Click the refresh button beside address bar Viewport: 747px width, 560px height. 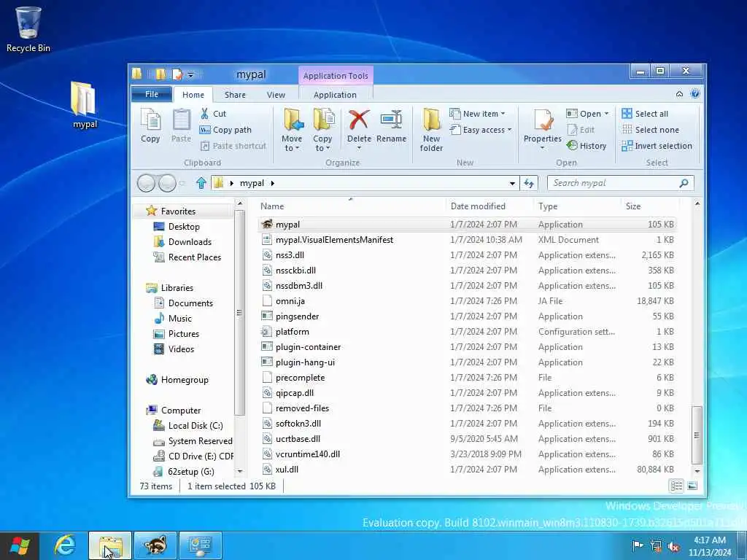pos(529,183)
